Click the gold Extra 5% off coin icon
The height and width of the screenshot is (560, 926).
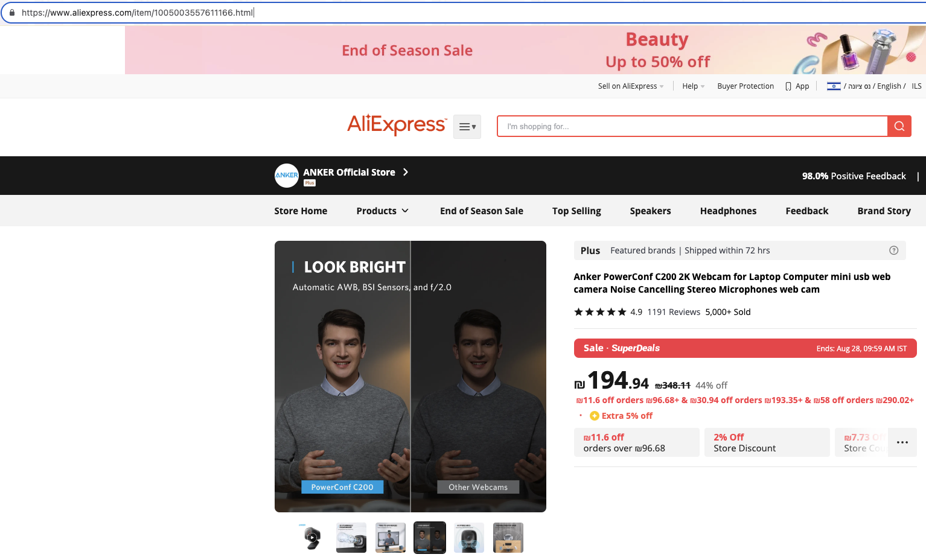coord(594,416)
